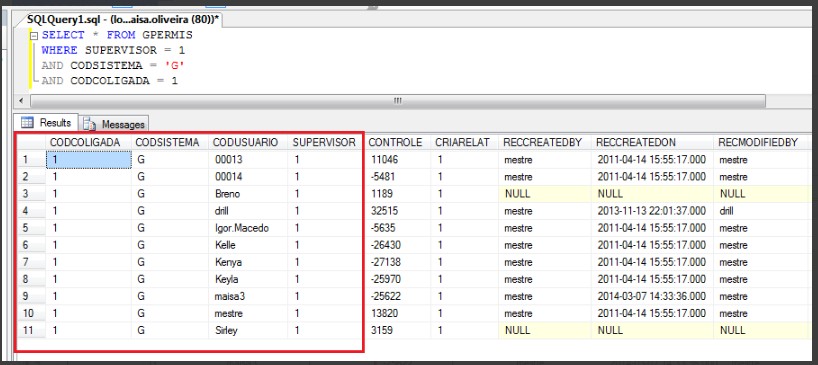Click the results grid icon on the Results tab
Image resolution: width=818 pixels, height=365 pixels.
coord(27,123)
